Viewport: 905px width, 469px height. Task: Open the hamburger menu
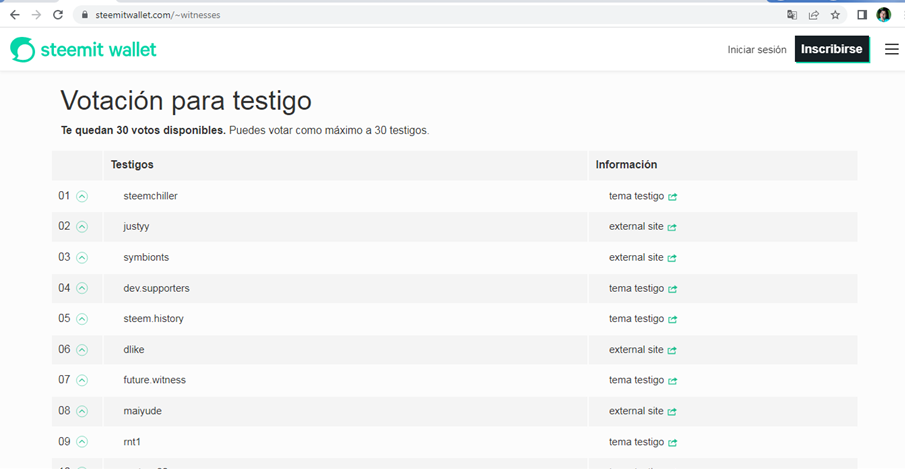892,50
